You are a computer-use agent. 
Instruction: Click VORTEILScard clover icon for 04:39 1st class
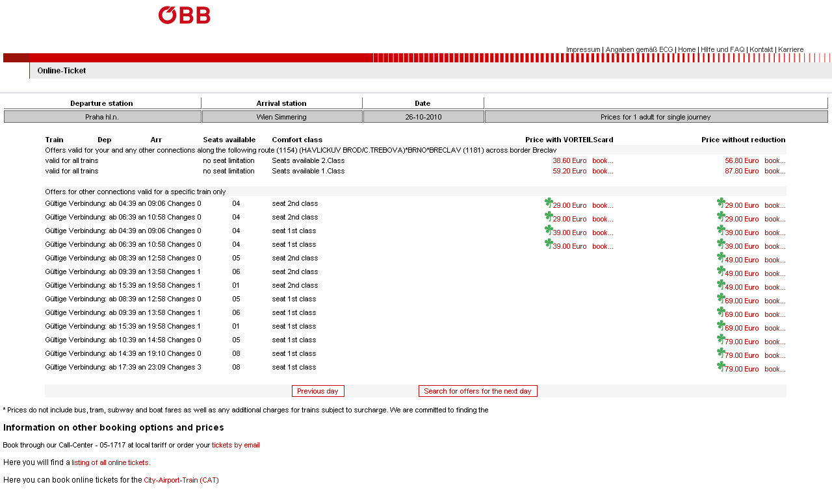(x=549, y=230)
